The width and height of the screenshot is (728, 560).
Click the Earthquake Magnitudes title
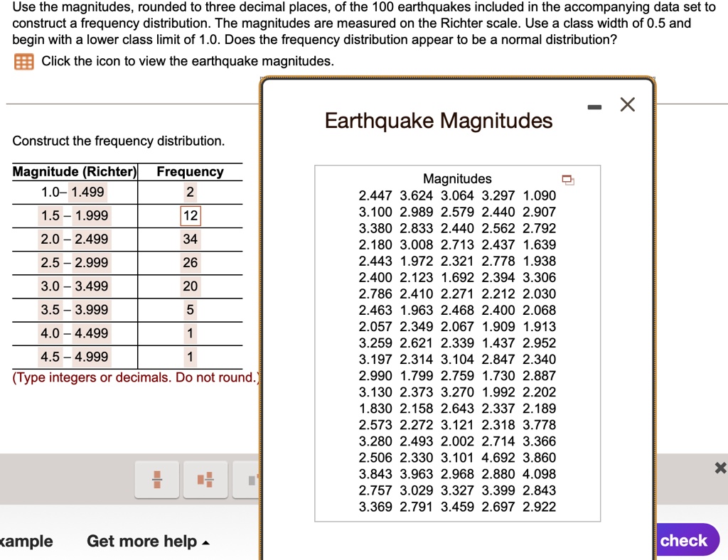439,121
